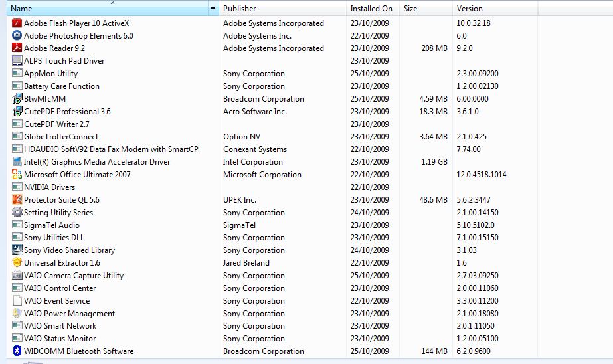Sort list by Version column header
Viewport: 613px width, 364px height.
pyautogui.click(x=495, y=9)
